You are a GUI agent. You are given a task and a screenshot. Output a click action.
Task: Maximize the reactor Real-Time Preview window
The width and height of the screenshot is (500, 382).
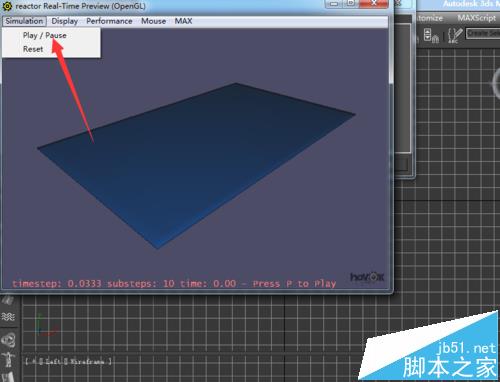click(351, 3)
